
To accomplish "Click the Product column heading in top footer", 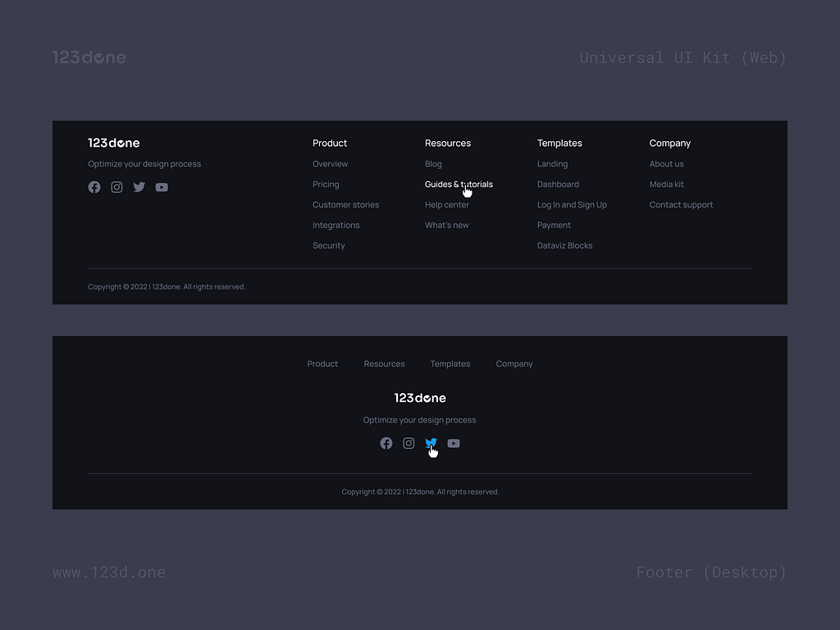I will click(330, 143).
